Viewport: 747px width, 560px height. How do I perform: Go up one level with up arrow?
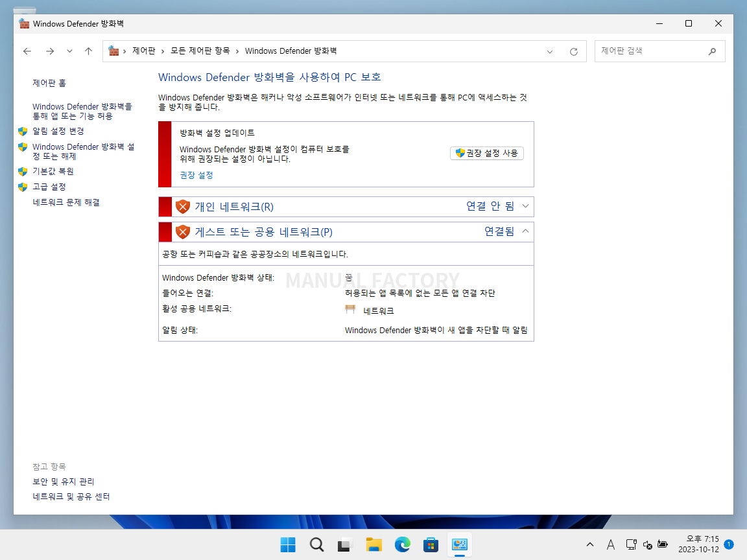(88, 51)
